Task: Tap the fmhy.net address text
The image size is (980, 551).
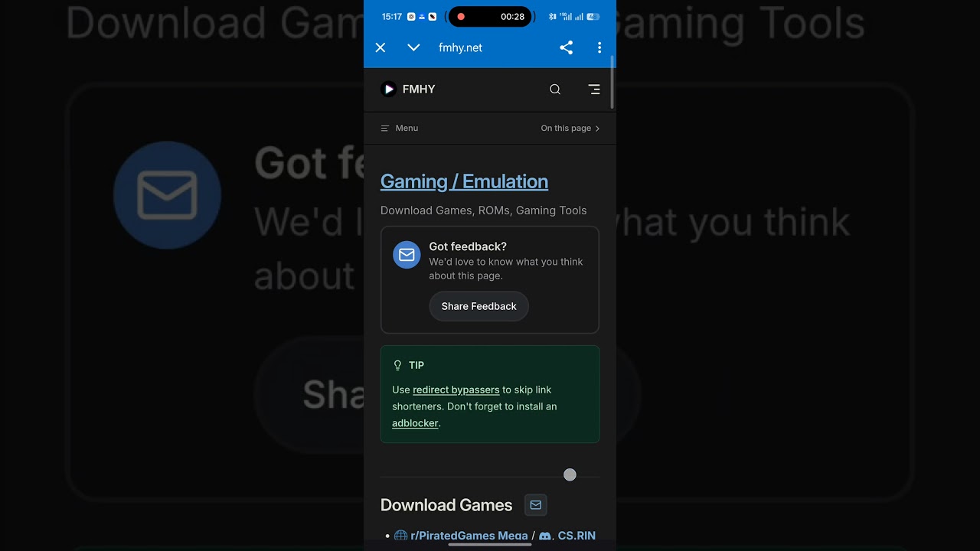Action: [x=460, y=47]
